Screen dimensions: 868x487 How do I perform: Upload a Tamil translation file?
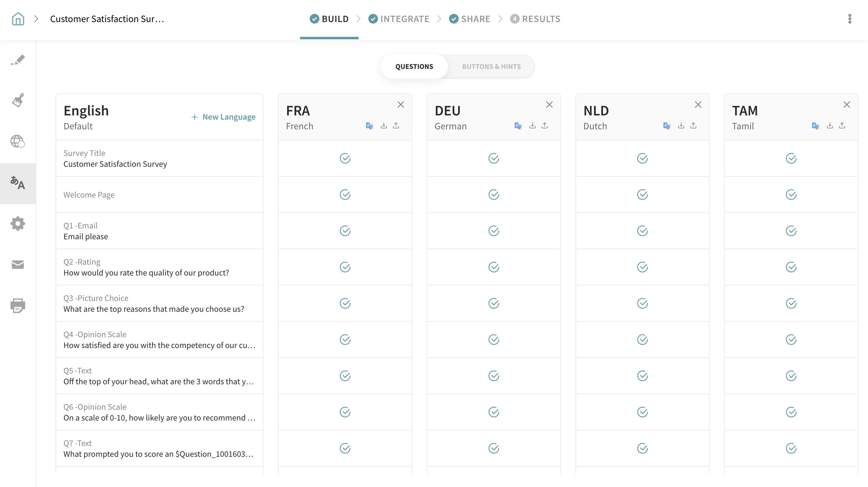(842, 126)
